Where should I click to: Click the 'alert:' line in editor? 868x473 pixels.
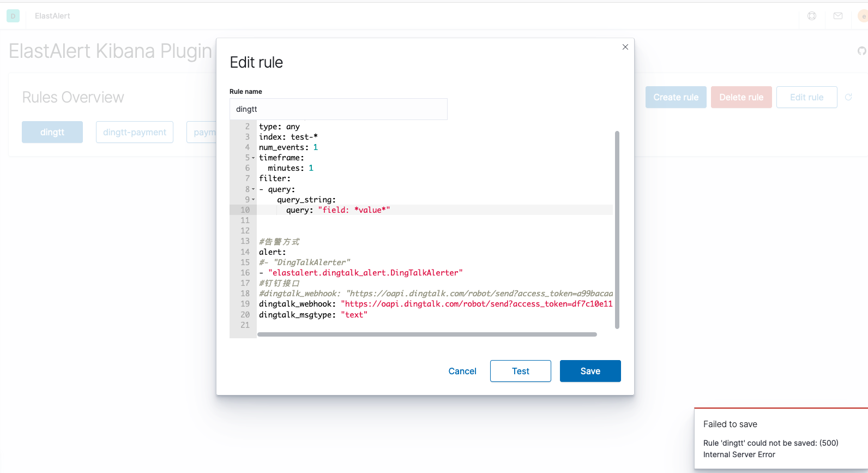[x=273, y=252]
